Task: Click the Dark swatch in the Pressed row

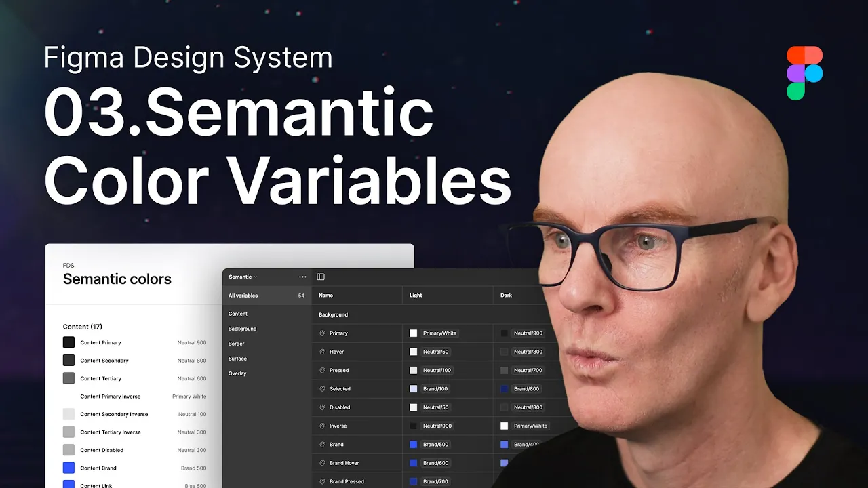Action: click(505, 370)
